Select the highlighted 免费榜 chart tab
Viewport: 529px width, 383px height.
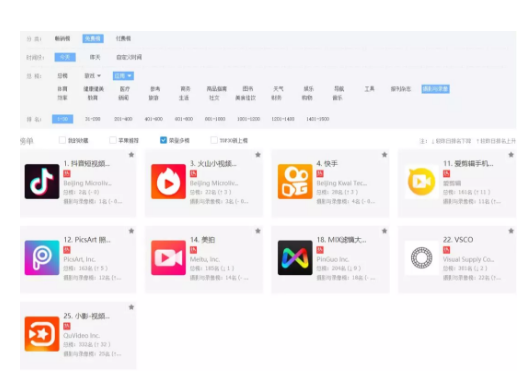point(93,38)
